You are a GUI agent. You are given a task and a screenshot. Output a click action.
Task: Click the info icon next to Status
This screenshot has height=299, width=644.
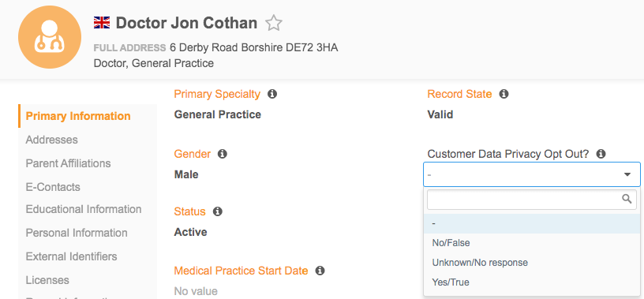point(217,211)
